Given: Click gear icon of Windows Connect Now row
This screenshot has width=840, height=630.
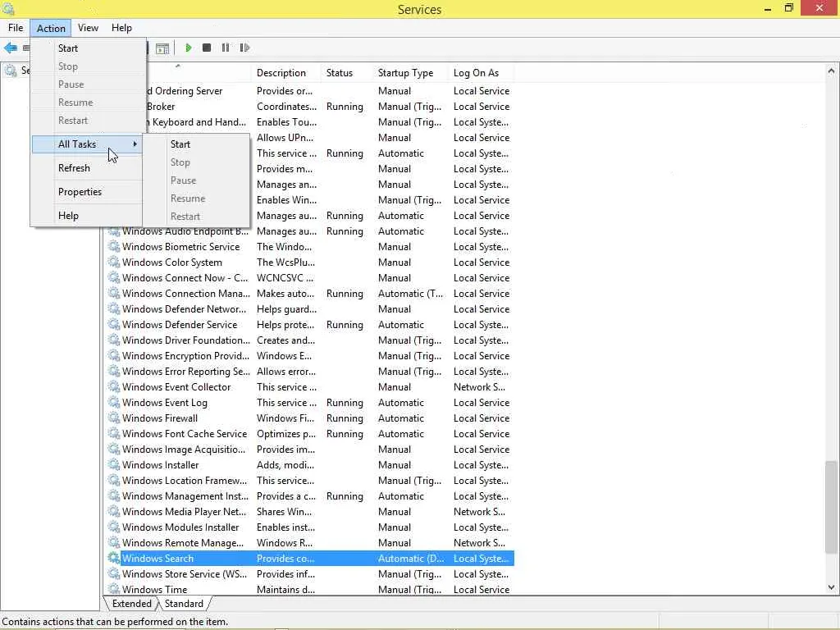Looking at the screenshot, I should (113, 278).
